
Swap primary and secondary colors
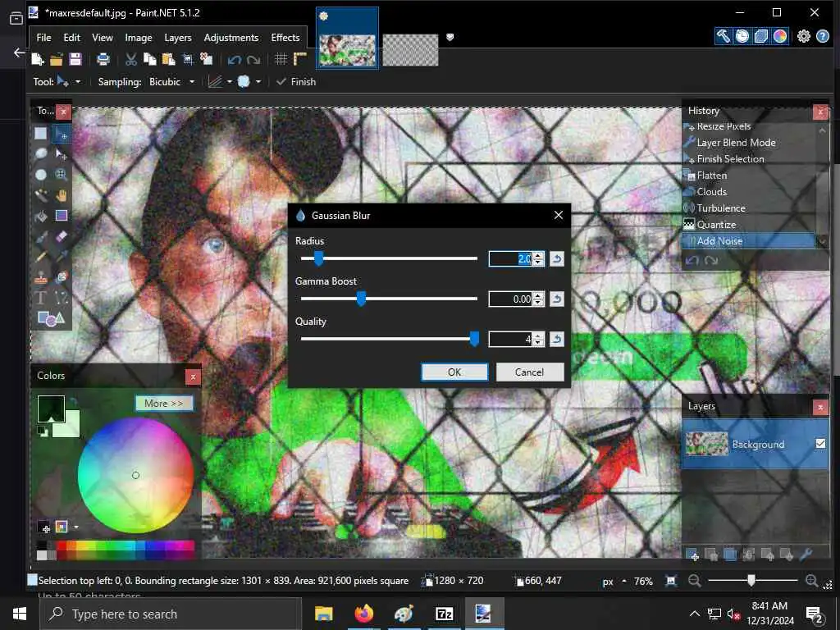[x=73, y=401]
